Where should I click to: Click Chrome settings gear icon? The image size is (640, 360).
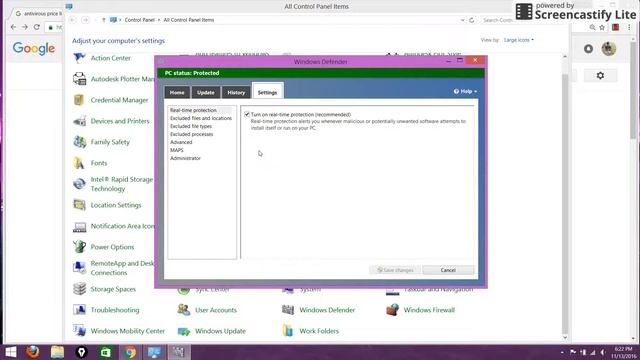600,76
